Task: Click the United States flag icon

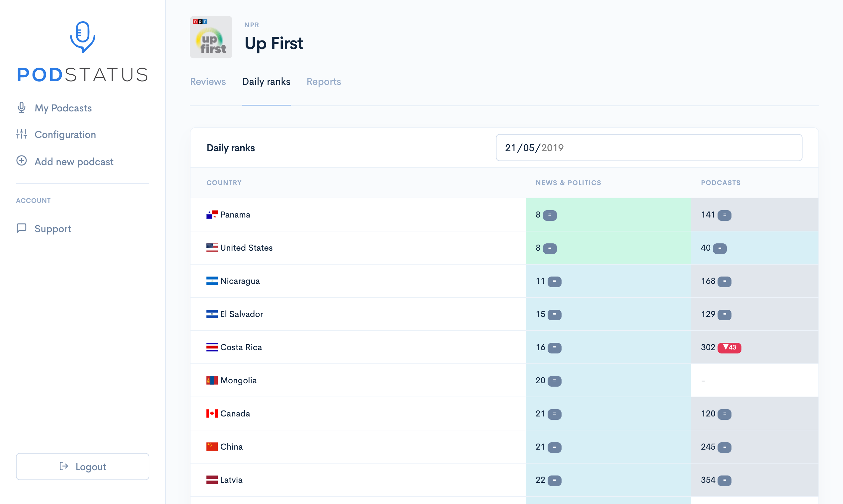Action: pos(212,248)
